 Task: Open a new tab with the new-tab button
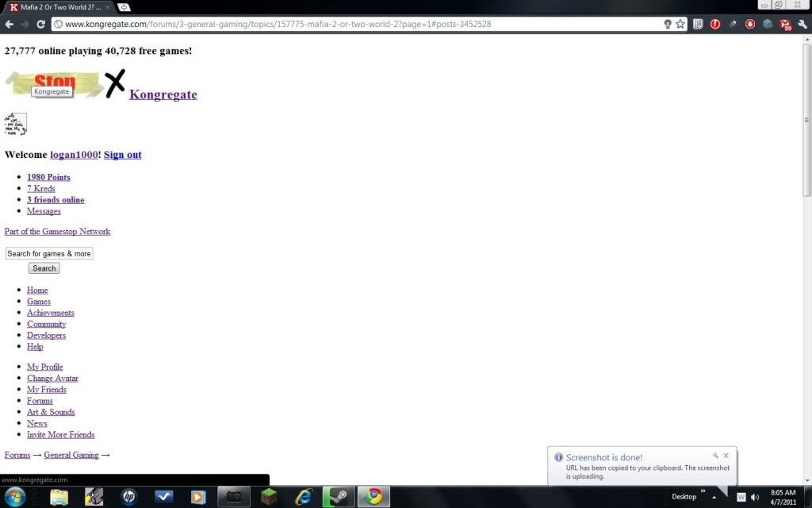click(x=124, y=7)
